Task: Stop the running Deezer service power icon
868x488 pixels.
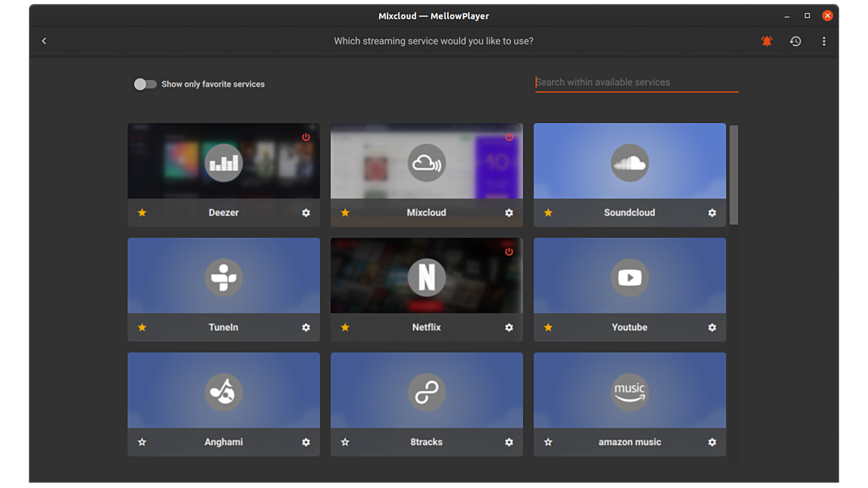Action: tap(306, 137)
